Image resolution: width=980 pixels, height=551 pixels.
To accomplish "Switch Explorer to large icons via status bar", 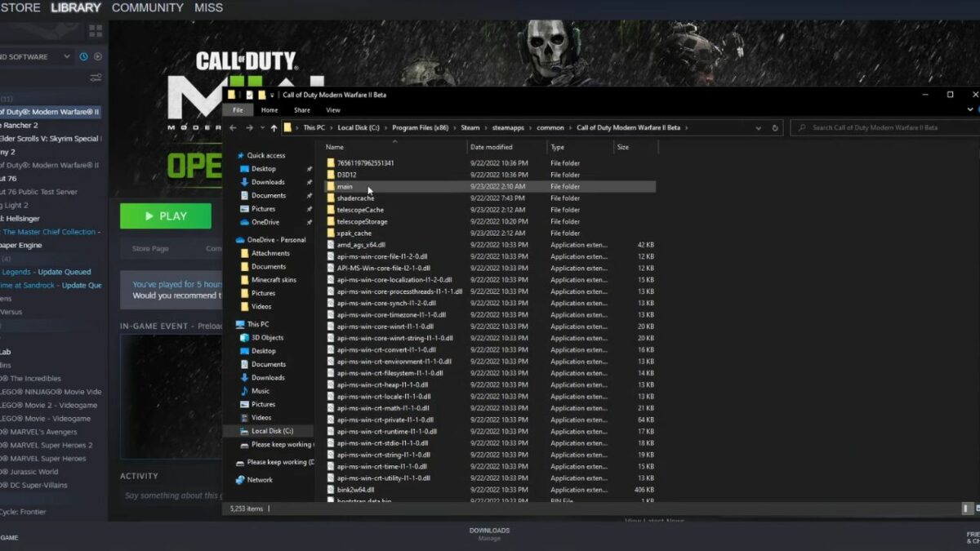I will click(978, 507).
